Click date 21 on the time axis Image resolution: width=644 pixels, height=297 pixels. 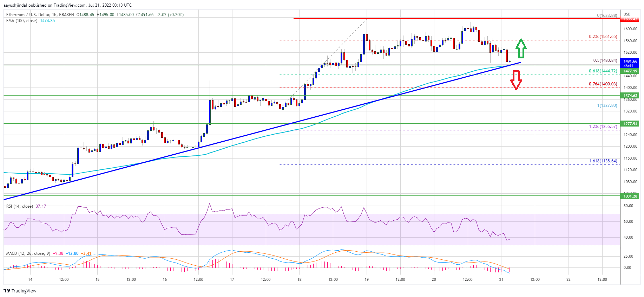(501, 280)
